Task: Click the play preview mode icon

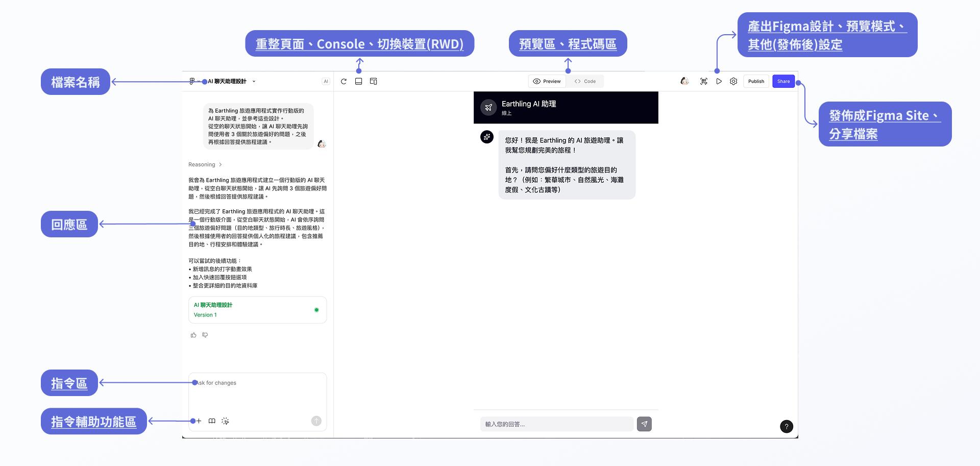Action: coord(719,82)
